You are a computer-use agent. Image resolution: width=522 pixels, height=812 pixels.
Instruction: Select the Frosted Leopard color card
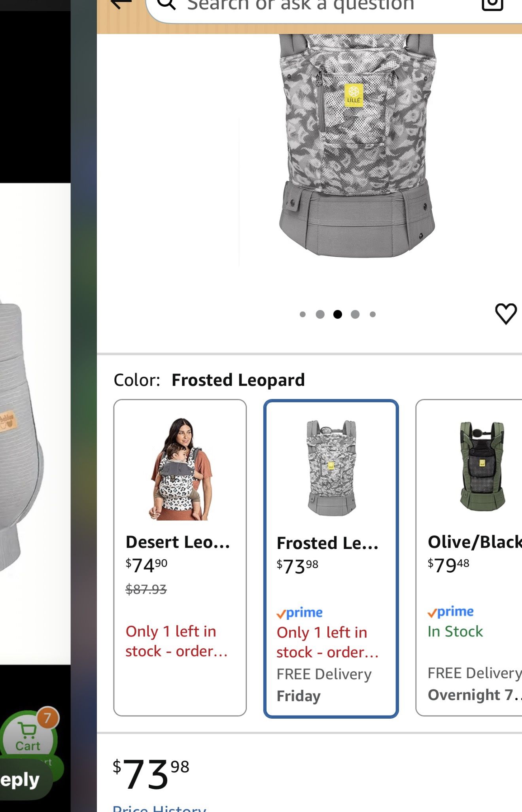pyautogui.click(x=331, y=558)
